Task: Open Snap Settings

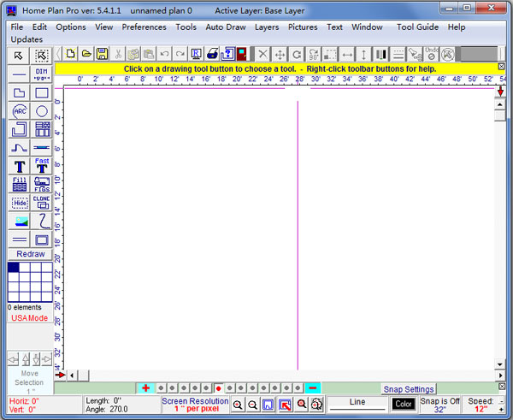Action: pos(409,389)
